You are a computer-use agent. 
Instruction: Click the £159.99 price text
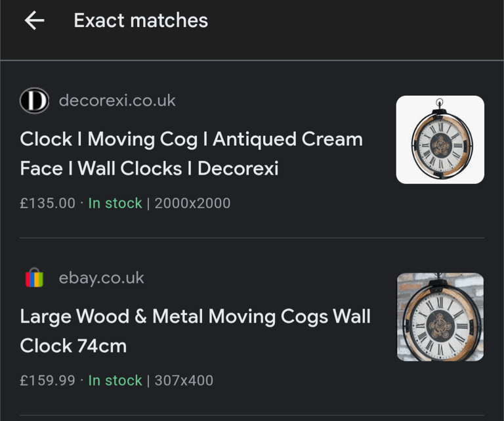coord(47,380)
